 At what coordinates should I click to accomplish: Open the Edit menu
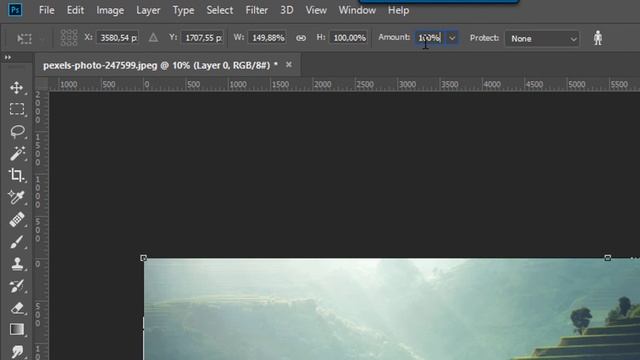pyautogui.click(x=76, y=10)
